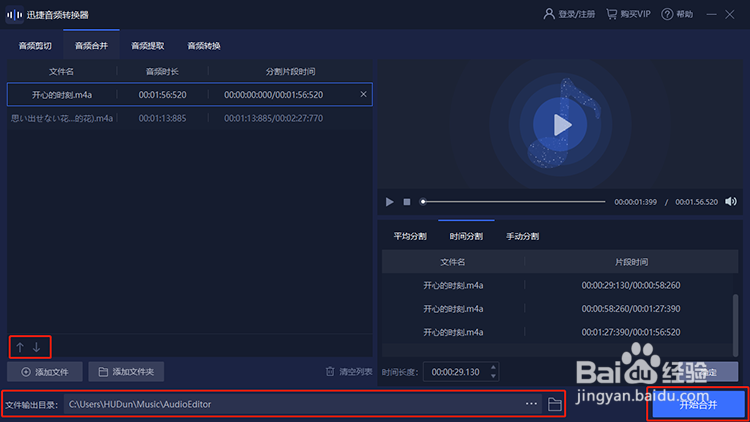Click 分割片段时间 column header
The height and width of the screenshot is (422, 750).
click(290, 72)
